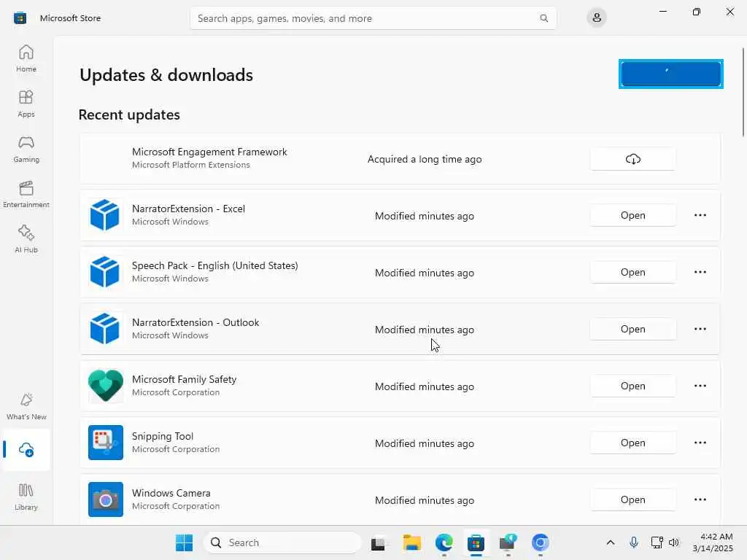747x560 pixels.
Task: Go to the Apps section
Action: coord(26,104)
